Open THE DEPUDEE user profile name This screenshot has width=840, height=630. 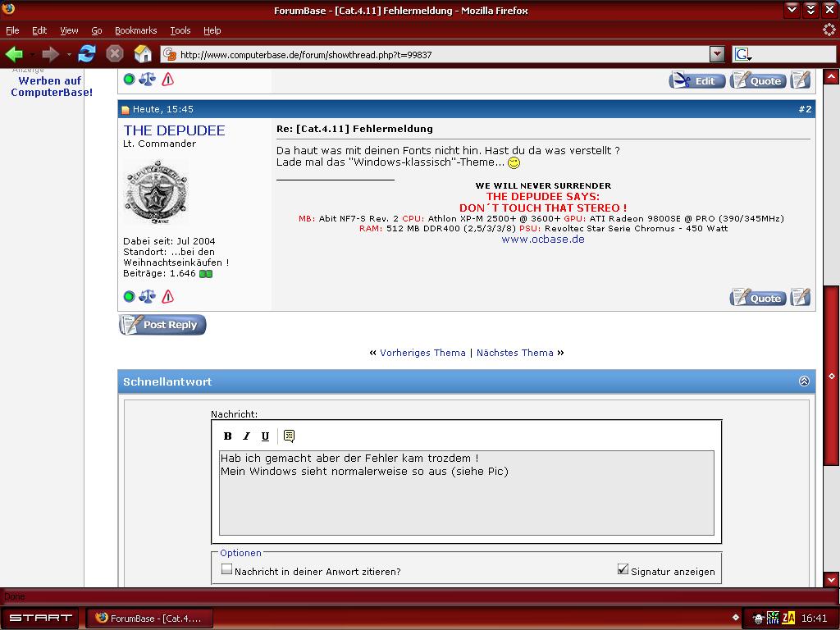point(174,130)
